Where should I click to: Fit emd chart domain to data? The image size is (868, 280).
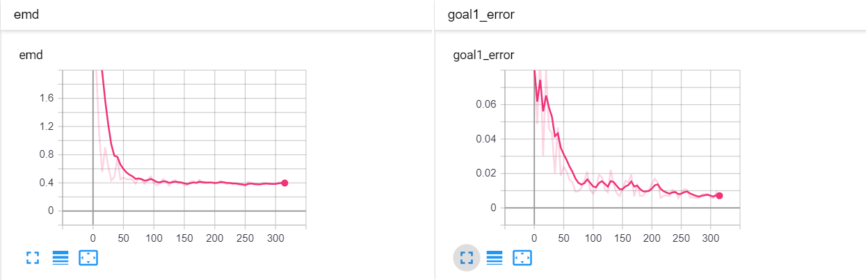point(89,258)
